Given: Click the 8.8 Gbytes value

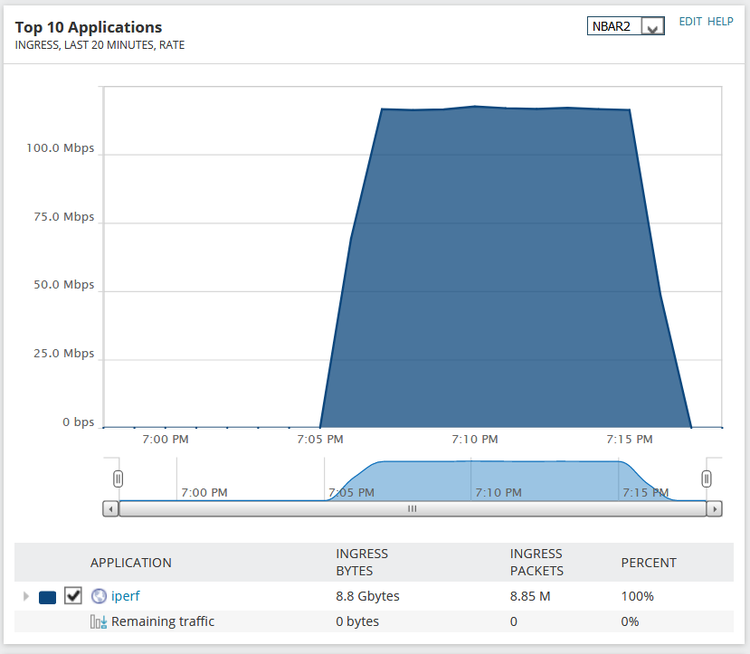Looking at the screenshot, I should (367, 596).
